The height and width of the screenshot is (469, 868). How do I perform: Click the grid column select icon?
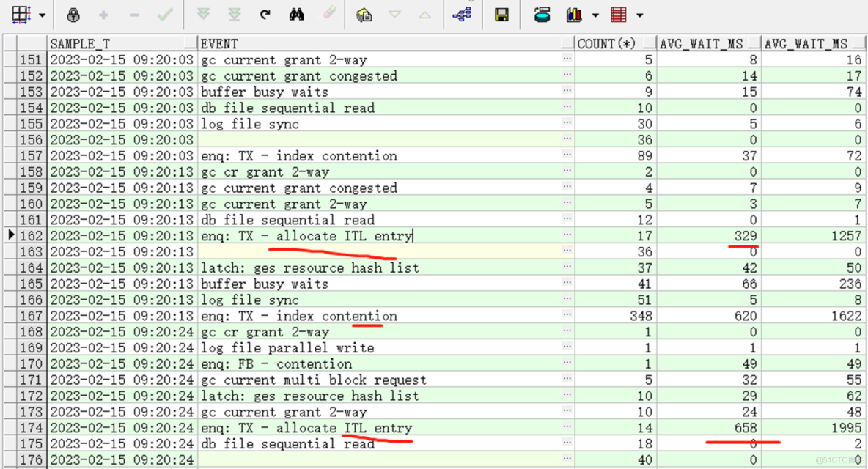(21, 15)
